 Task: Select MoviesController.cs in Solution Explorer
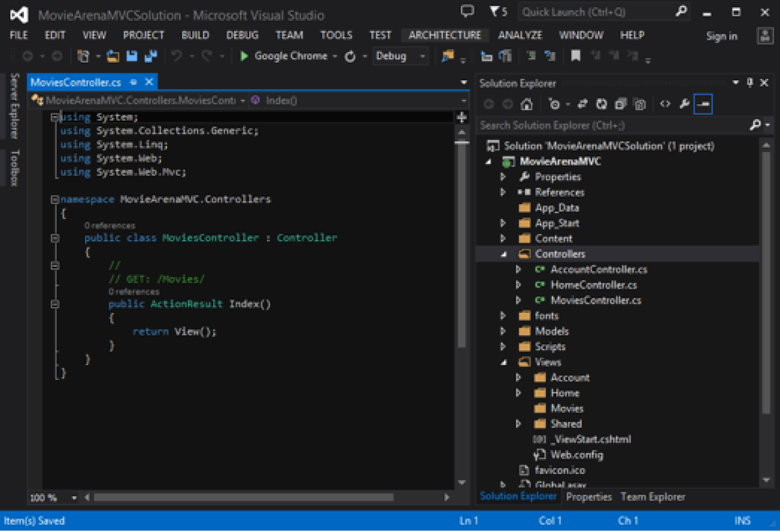click(x=595, y=301)
